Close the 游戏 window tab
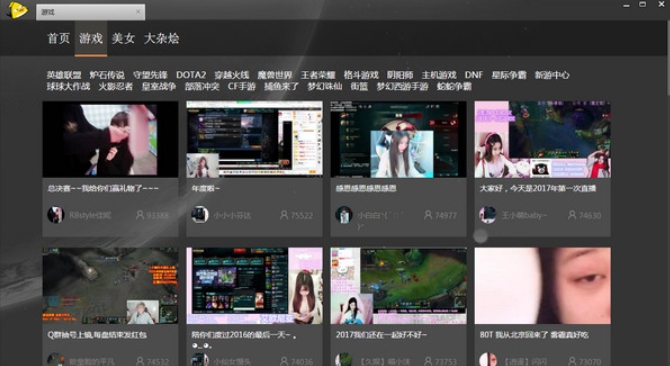 click(138, 12)
